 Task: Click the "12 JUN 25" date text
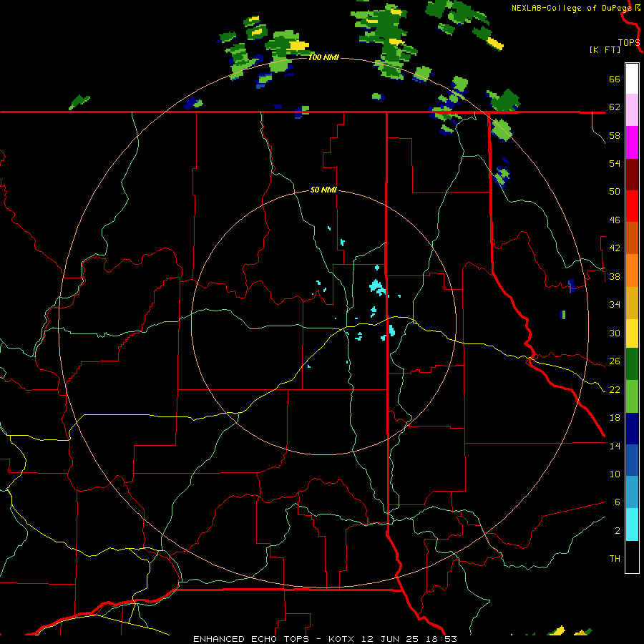[390, 639]
